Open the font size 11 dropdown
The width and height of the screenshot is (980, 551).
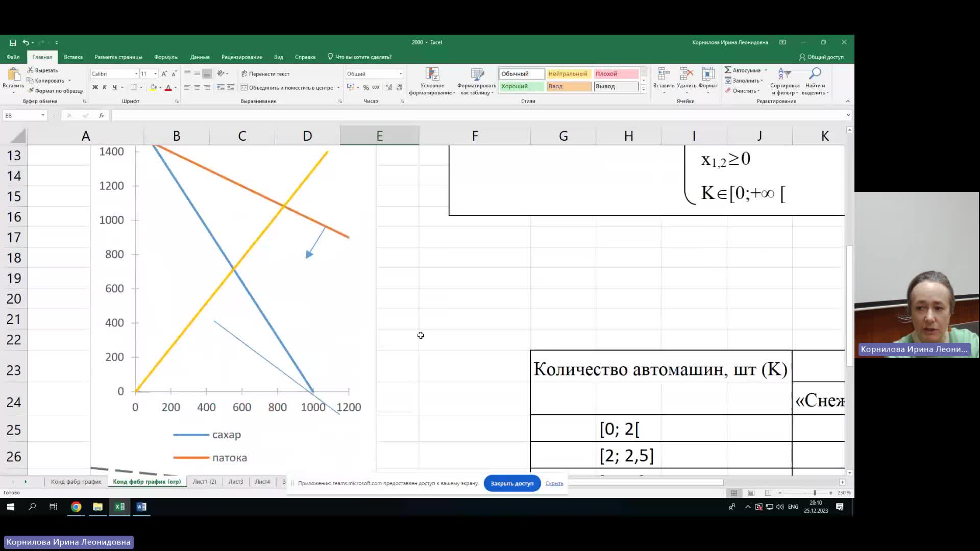tap(156, 73)
